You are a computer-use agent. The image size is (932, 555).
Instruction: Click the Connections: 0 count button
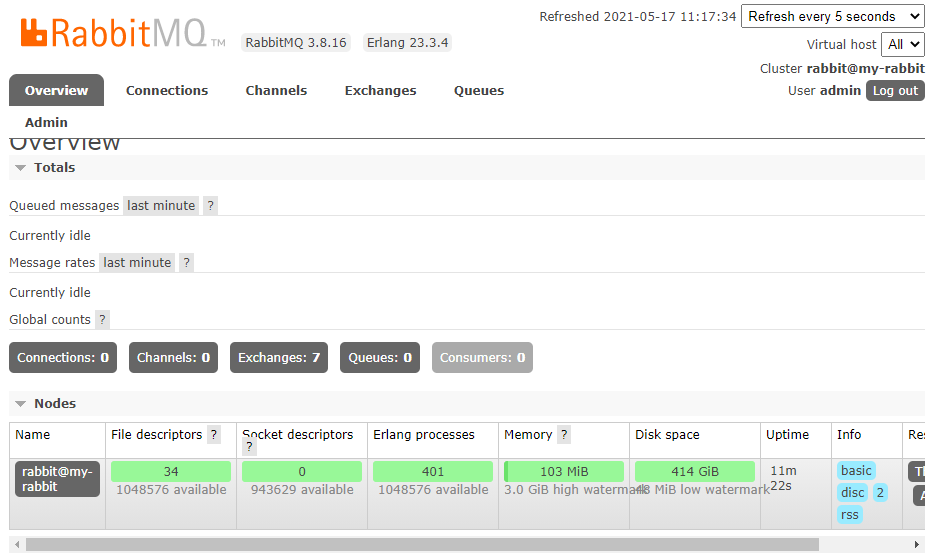63,358
